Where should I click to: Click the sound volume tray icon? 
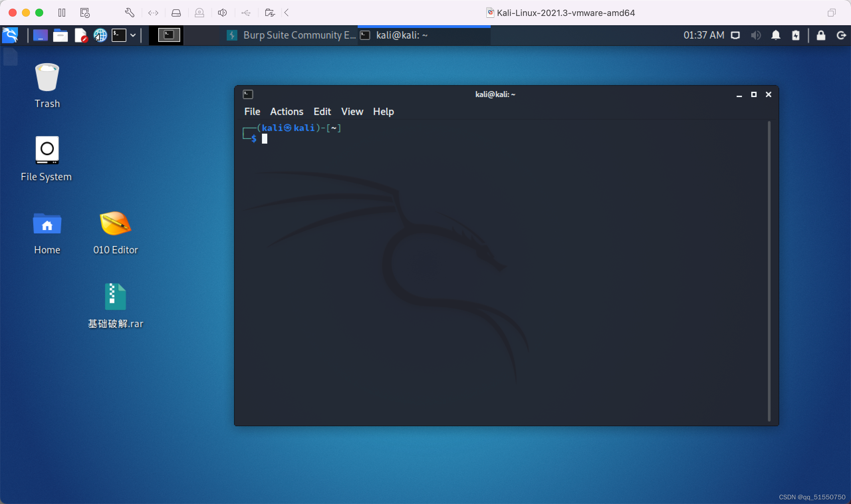click(755, 35)
